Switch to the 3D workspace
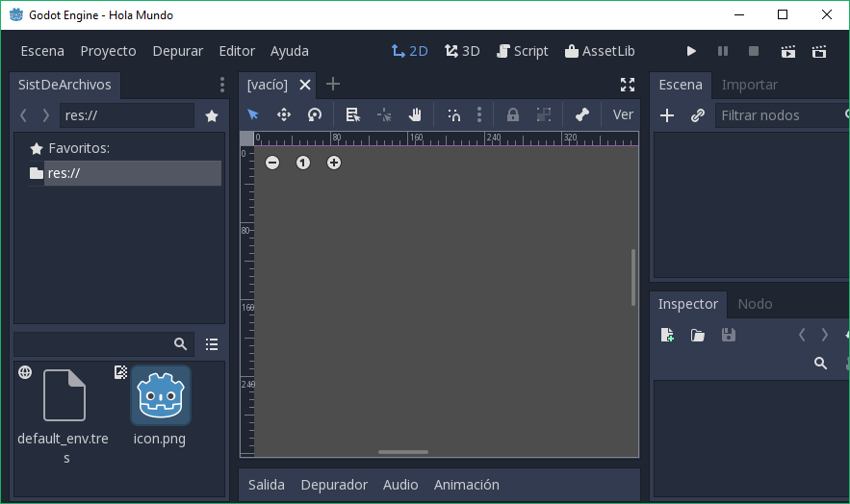 coord(462,51)
